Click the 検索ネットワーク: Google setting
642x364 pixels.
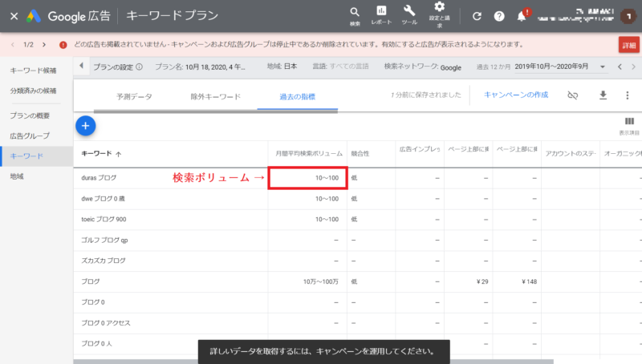tap(423, 67)
